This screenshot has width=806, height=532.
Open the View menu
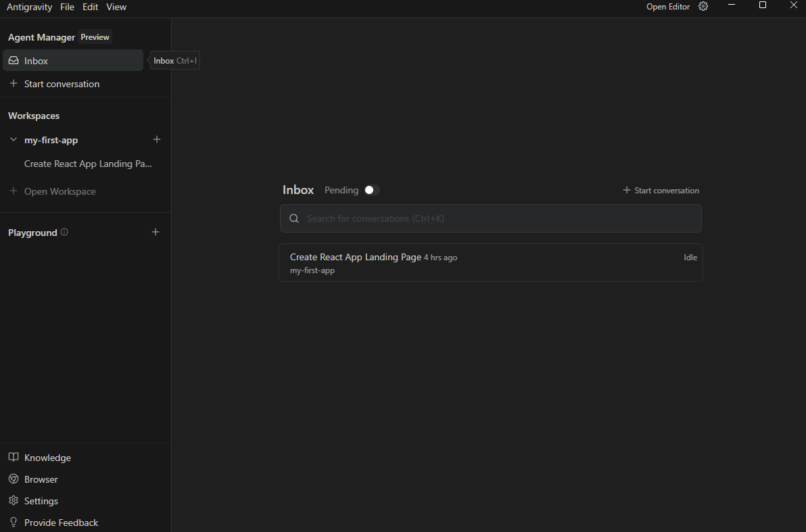[116, 7]
